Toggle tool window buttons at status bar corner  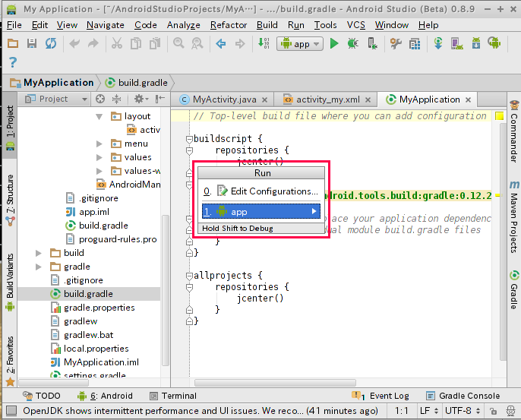click(11, 411)
